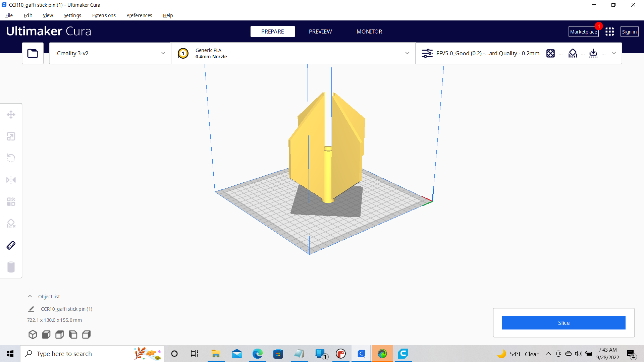Click the Windows search box
644x362 pixels.
(x=92, y=354)
